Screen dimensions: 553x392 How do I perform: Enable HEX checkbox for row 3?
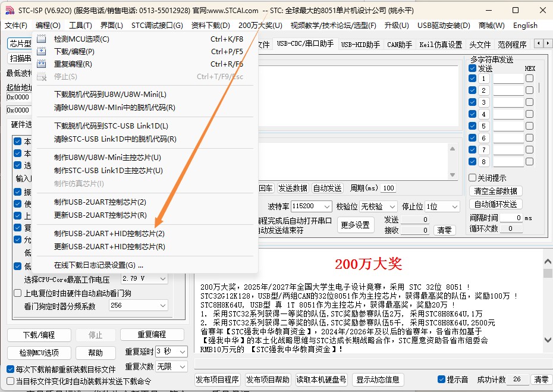tap(529, 102)
